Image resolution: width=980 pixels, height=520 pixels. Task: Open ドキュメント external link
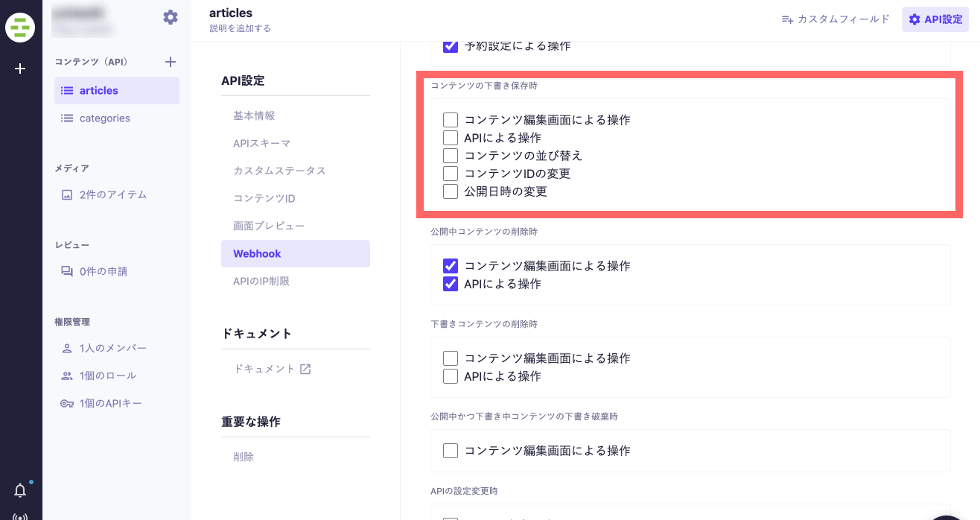click(x=296, y=369)
